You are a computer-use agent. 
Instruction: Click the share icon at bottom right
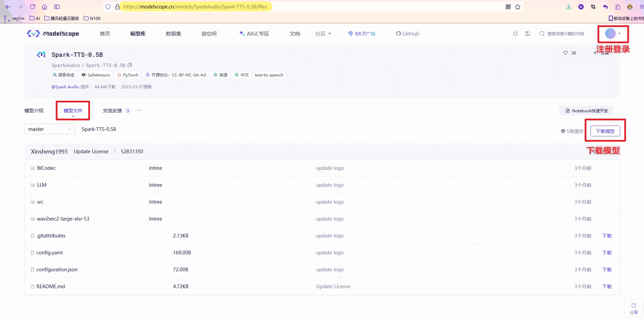(634, 308)
